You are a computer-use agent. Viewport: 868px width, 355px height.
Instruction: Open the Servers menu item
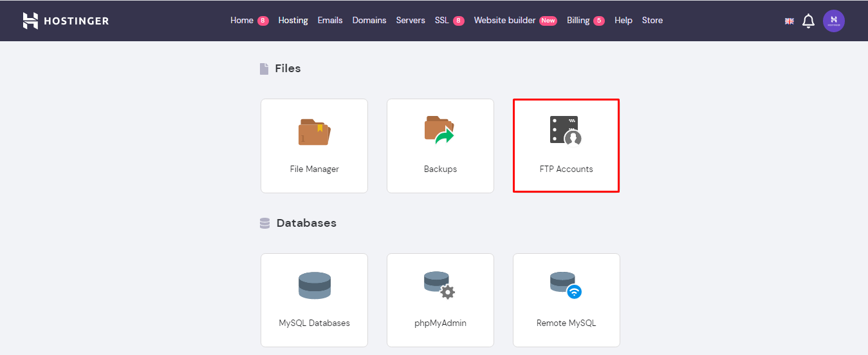[411, 21]
